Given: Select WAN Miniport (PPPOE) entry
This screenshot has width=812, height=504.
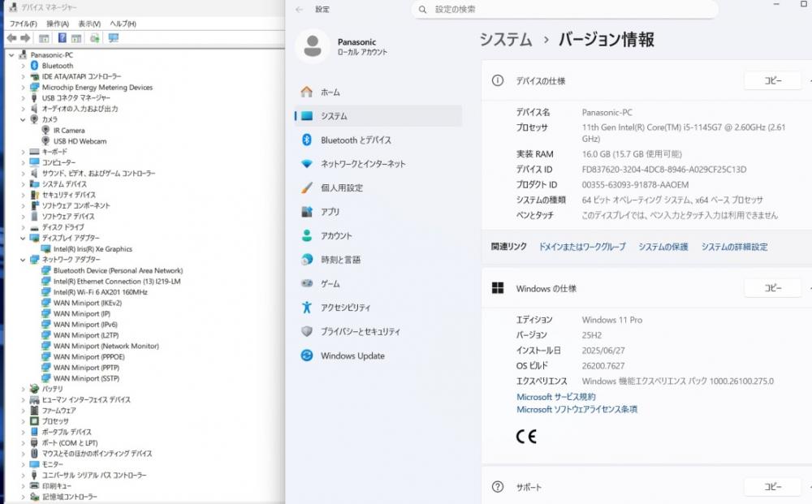Looking at the screenshot, I should tap(89, 357).
